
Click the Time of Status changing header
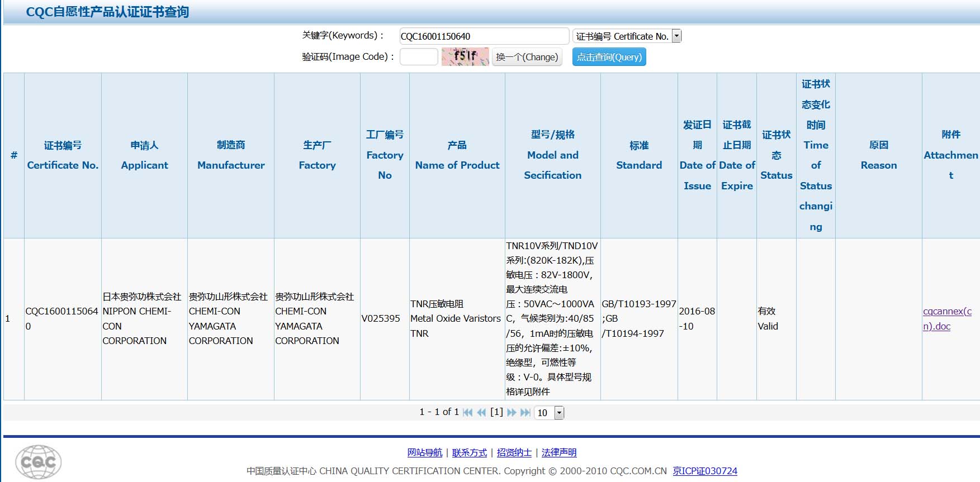point(816,155)
